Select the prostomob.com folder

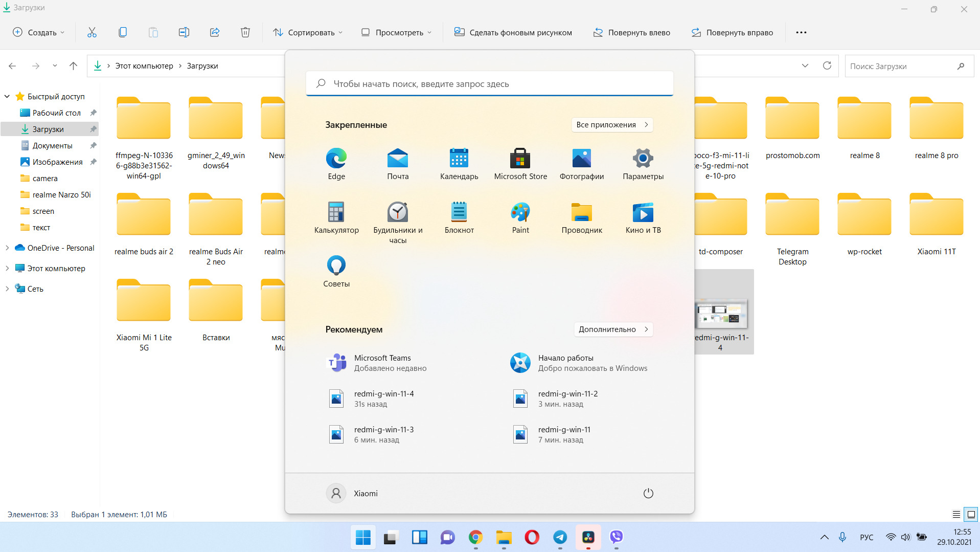[792, 128]
